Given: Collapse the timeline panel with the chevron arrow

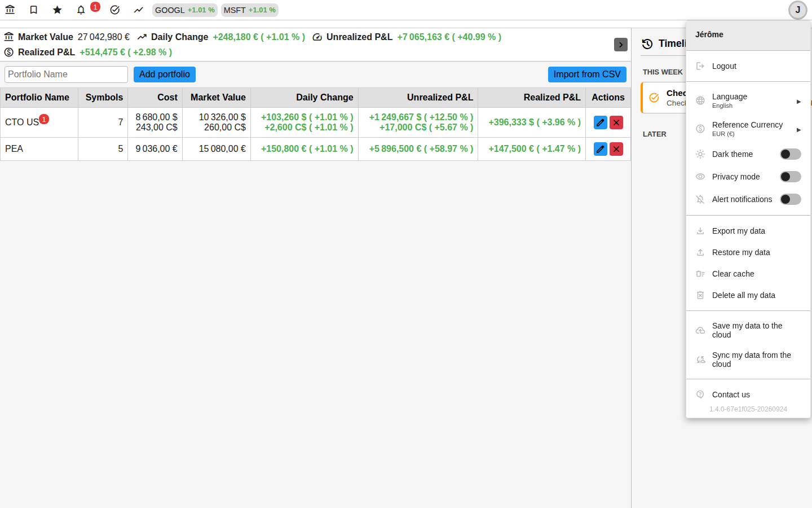Looking at the screenshot, I should (x=621, y=45).
